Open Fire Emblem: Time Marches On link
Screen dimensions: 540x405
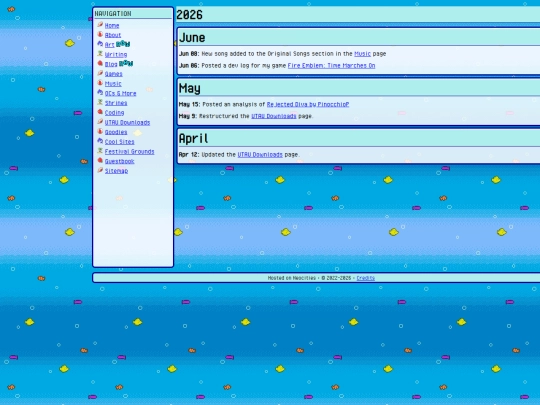(x=331, y=65)
